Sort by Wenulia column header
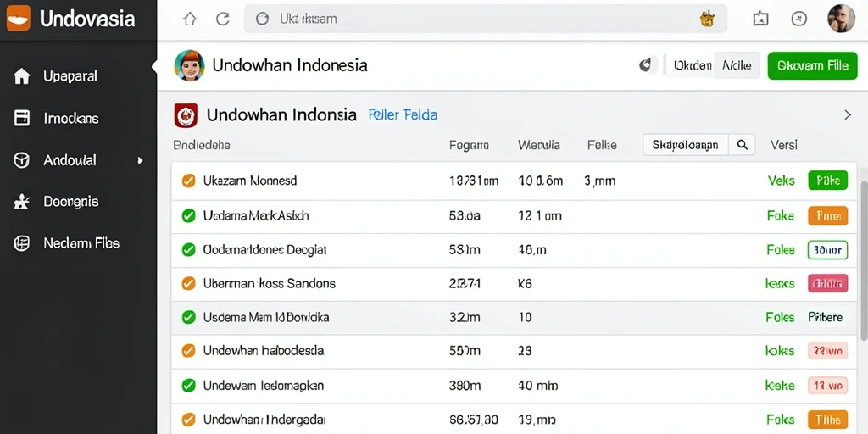The height and width of the screenshot is (434, 868). click(x=538, y=145)
